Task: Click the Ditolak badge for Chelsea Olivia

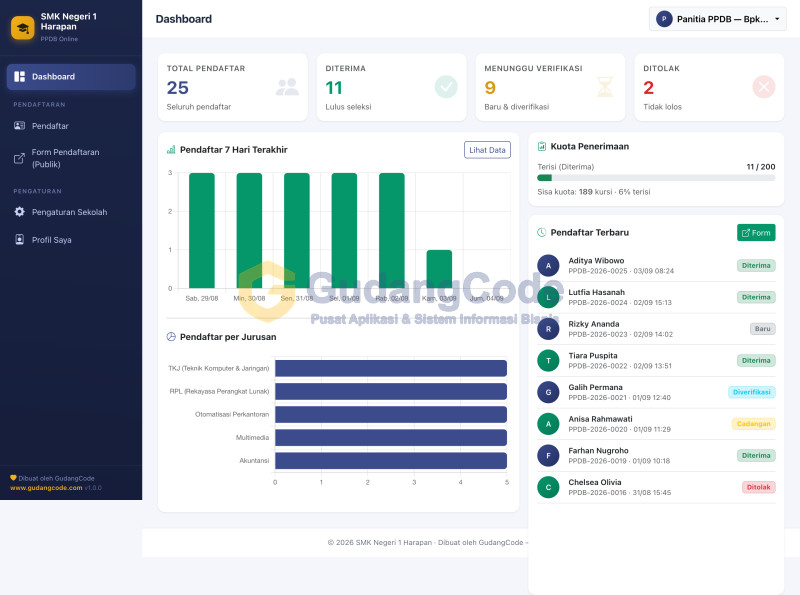Action: [x=759, y=487]
